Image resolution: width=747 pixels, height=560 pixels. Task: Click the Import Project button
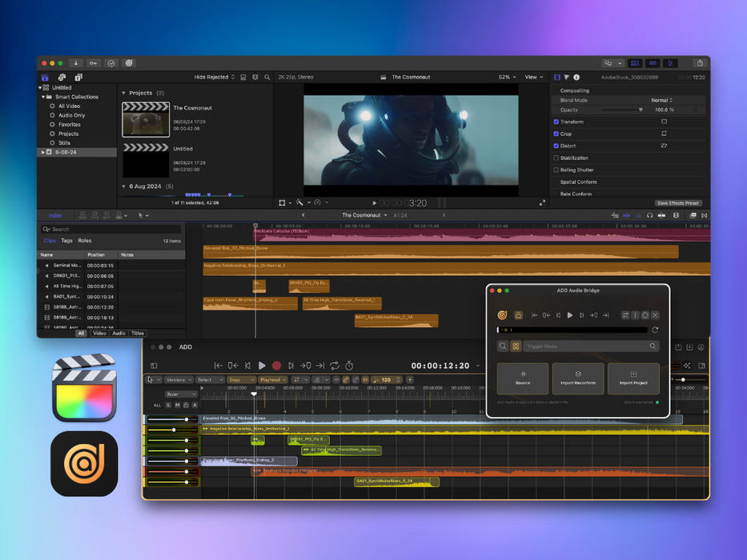633,378
